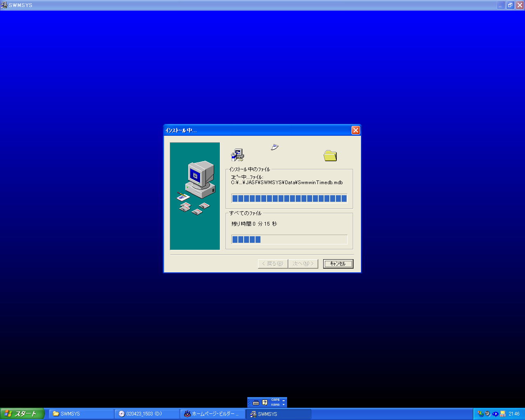Viewport: 525px width, 420px height.
Task: Click the SwmwinTimedb.mdb file path text
Action: (x=287, y=183)
